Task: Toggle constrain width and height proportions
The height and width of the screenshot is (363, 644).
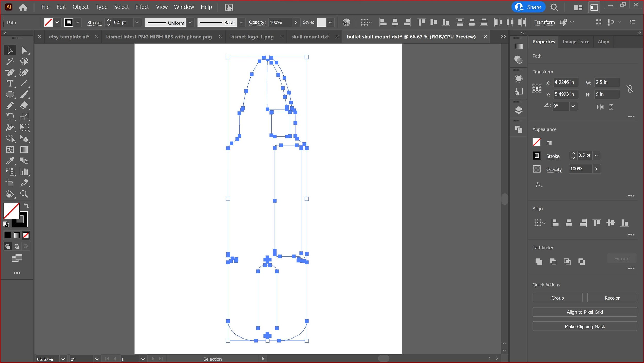Action: point(630,89)
